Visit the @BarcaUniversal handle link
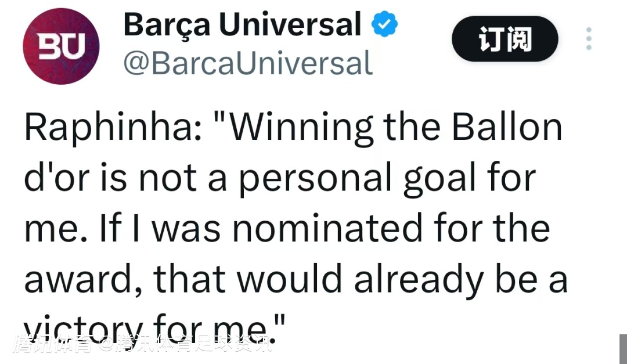The image size is (627, 364). [247, 63]
